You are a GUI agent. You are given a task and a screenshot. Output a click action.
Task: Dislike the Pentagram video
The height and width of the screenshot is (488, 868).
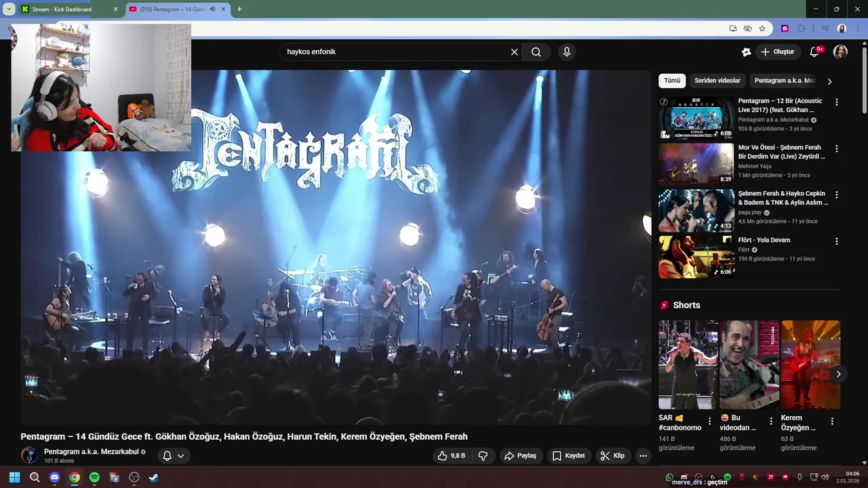[483, 455]
